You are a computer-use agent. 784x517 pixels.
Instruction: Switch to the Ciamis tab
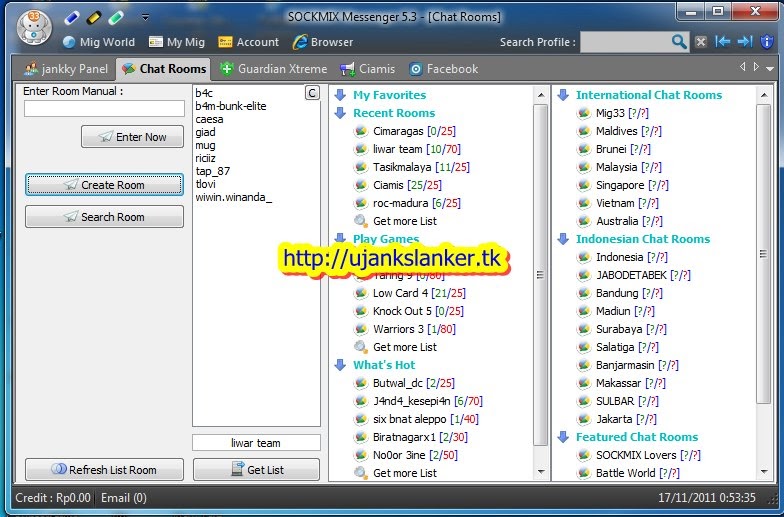click(x=368, y=69)
